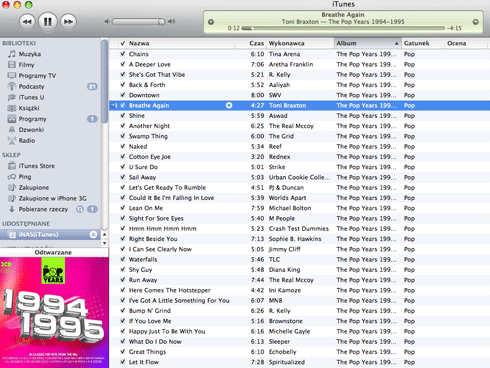Image resolution: width=490 pixels, height=368 pixels.
Task: Open Filmy library
Action: 26,65
